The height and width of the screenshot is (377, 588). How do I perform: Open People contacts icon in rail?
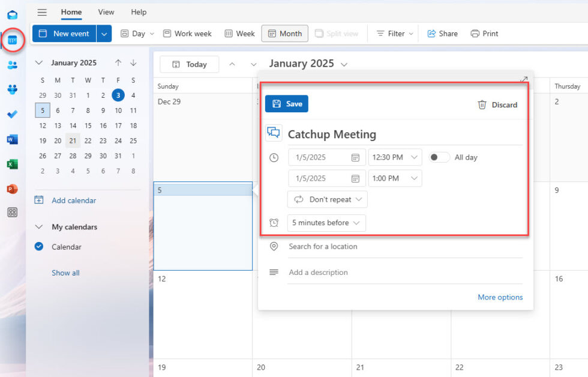13,65
